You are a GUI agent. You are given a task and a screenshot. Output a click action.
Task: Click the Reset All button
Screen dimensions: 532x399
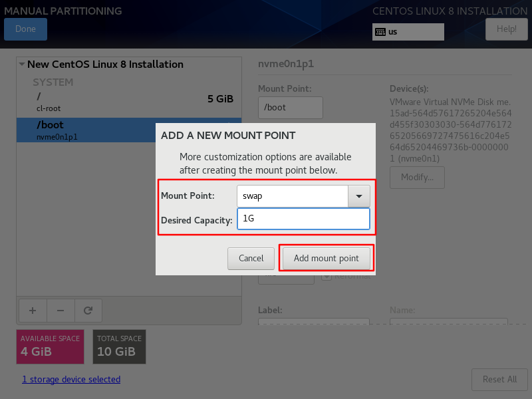point(499,380)
